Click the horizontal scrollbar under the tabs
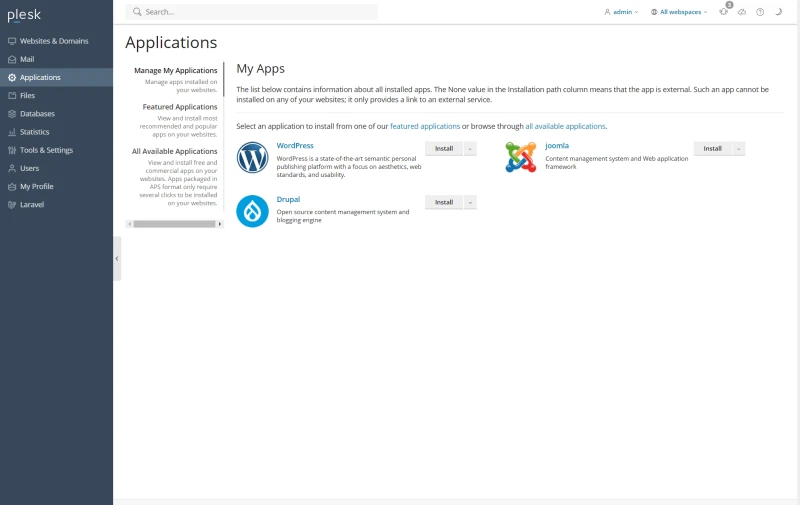This screenshot has height=505, width=800. tap(175, 224)
